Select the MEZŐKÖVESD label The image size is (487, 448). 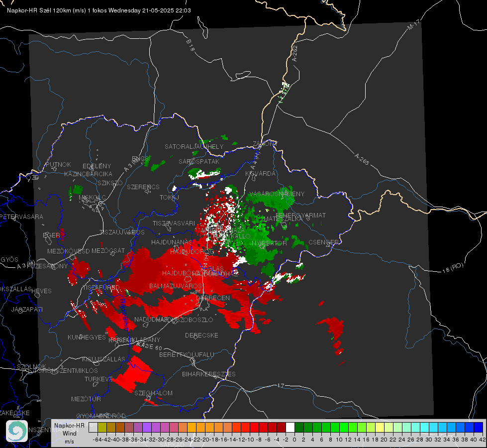68,251
